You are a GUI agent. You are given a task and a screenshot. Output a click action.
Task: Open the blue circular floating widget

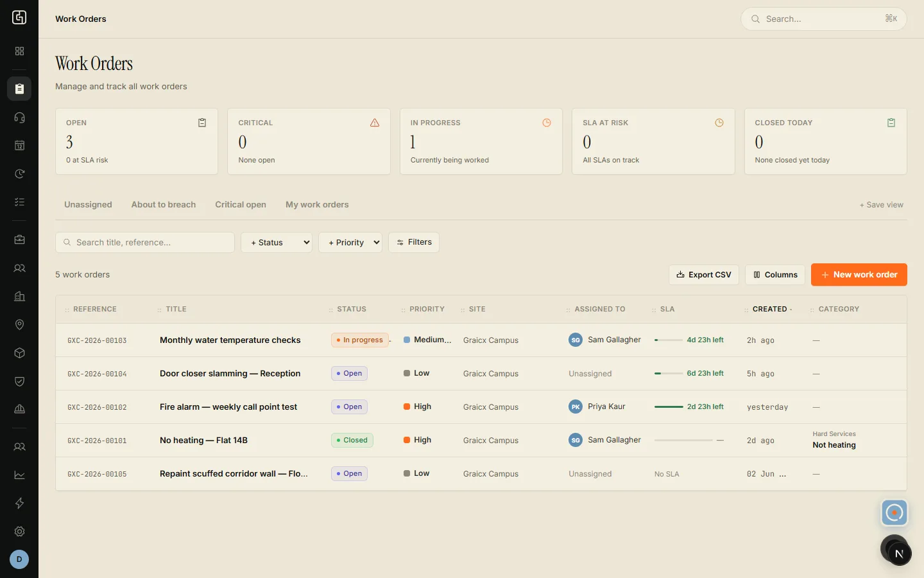894,512
